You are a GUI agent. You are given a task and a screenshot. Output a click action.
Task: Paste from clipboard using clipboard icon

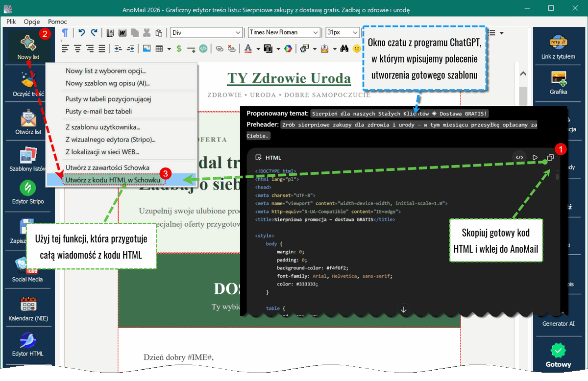click(x=159, y=33)
